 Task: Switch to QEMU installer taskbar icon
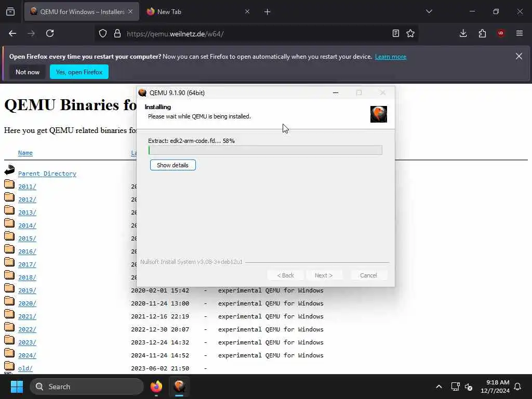pos(179,387)
